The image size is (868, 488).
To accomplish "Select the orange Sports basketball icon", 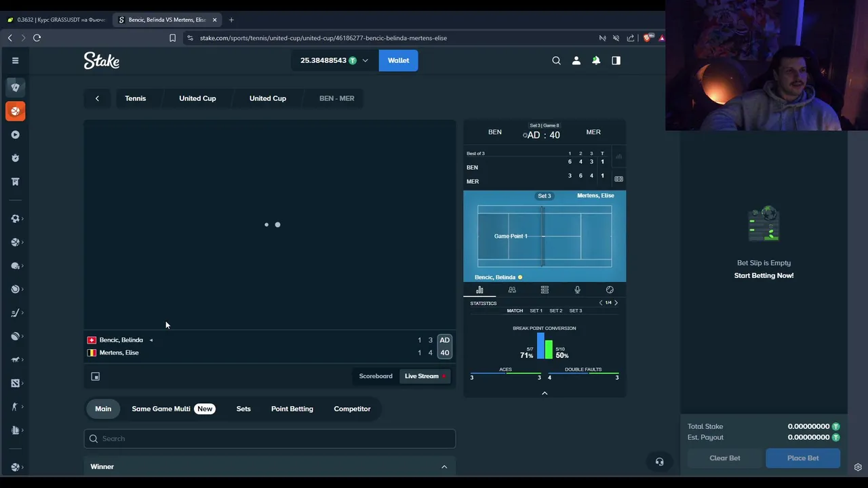I will pos(15,111).
